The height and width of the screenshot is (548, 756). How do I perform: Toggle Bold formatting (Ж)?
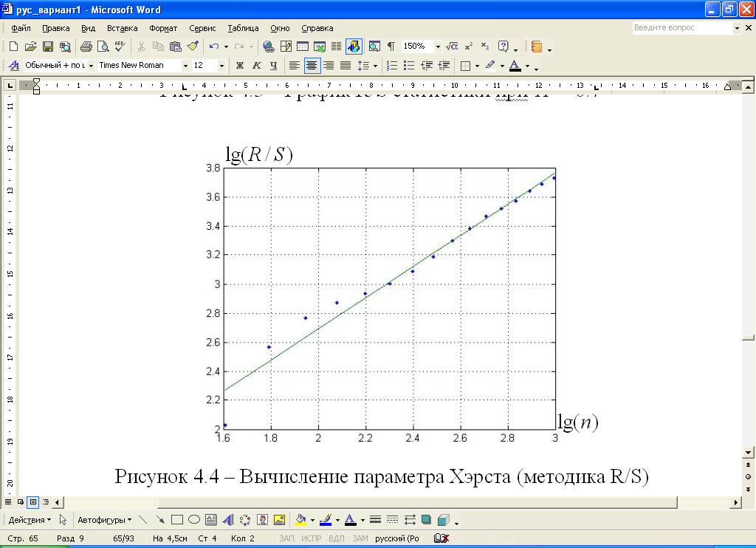coord(240,66)
